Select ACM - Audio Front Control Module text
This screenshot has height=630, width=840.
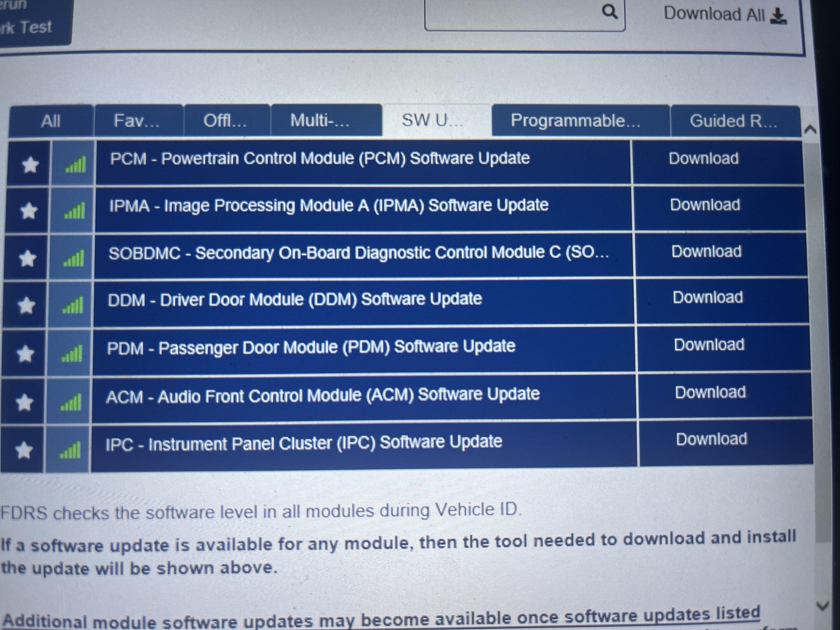(323, 395)
